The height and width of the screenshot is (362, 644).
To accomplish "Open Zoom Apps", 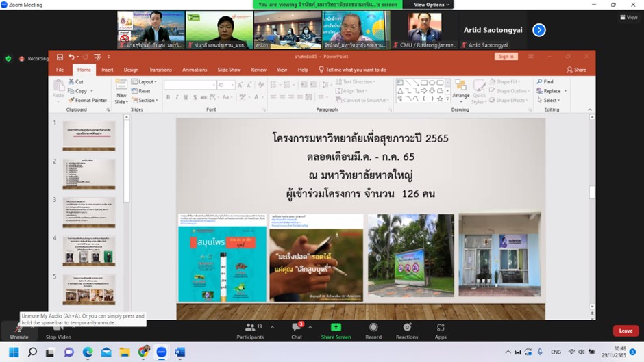I will (441, 331).
